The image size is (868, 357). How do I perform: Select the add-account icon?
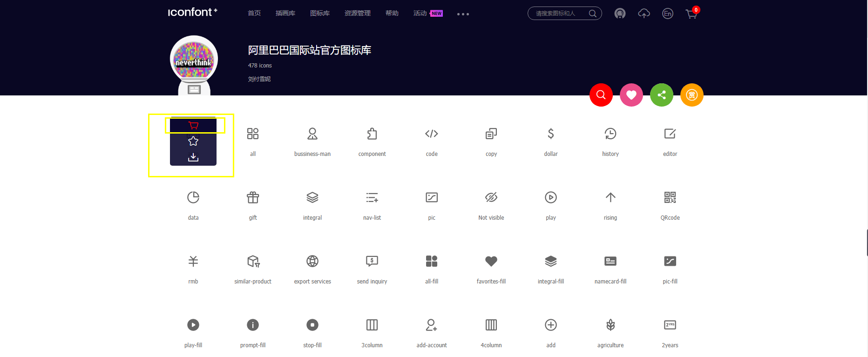click(432, 325)
